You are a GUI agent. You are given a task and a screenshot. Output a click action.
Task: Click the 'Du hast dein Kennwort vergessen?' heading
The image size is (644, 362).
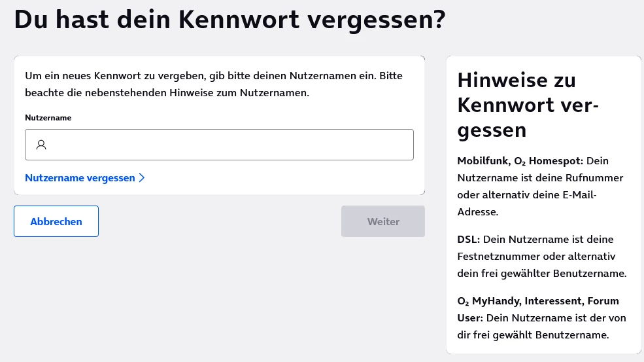229,20
